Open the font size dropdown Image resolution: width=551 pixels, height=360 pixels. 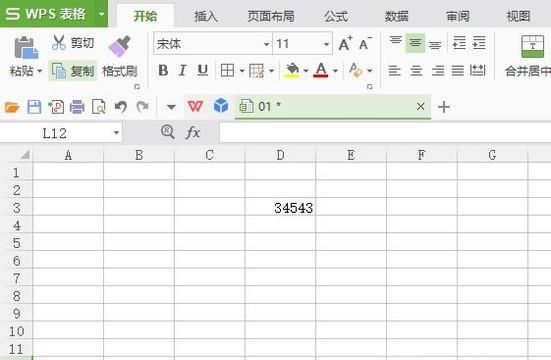pyautogui.click(x=326, y=44)
